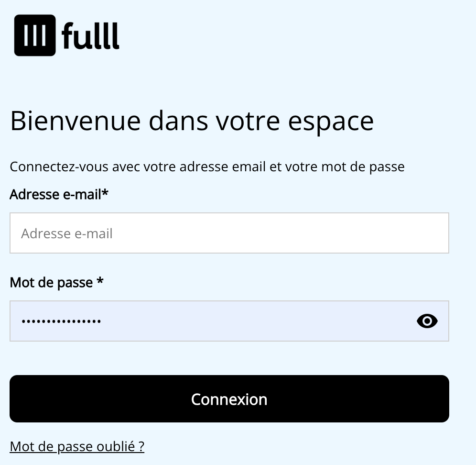Open the Mot de passe oublié link
The height and width of the screenshot is (465, 476).
77,446
